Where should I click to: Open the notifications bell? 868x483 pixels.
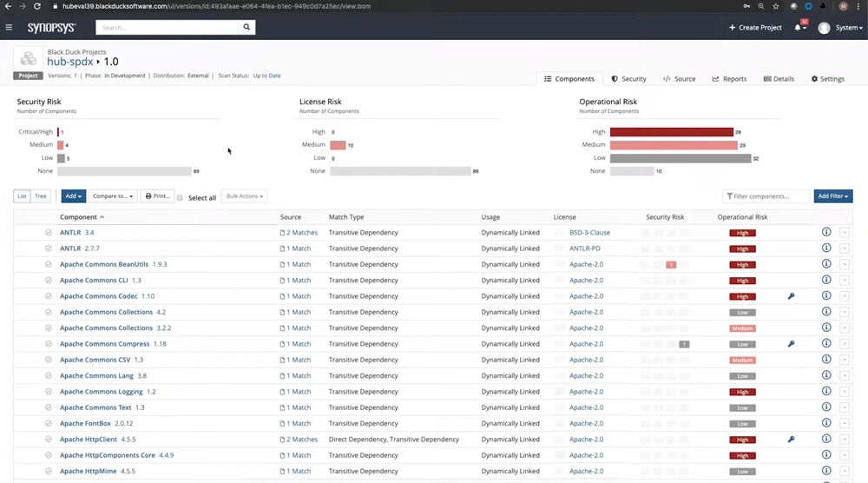[x=799, y=28]
